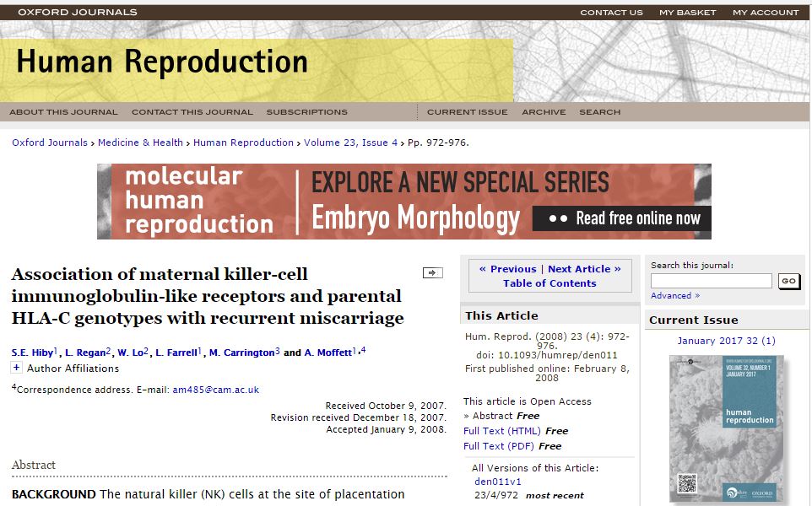The image size is (812, 506).
Task: Open Full Text (PDF) link
Action: tap(499, 446)
